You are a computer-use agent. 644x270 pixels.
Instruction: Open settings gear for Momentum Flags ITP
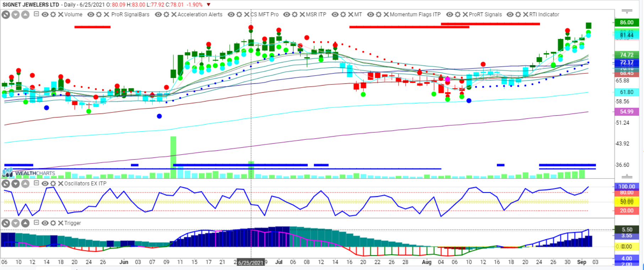coord(379,15)
